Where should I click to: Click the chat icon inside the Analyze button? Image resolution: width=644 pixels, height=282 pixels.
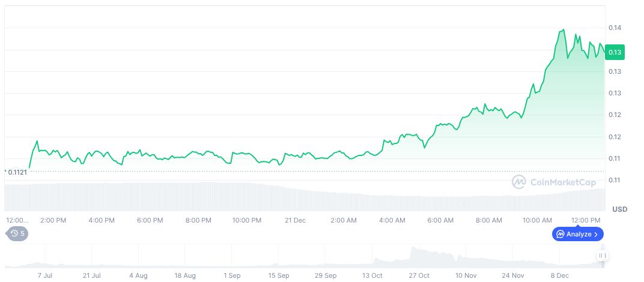(x=560, y=234)
